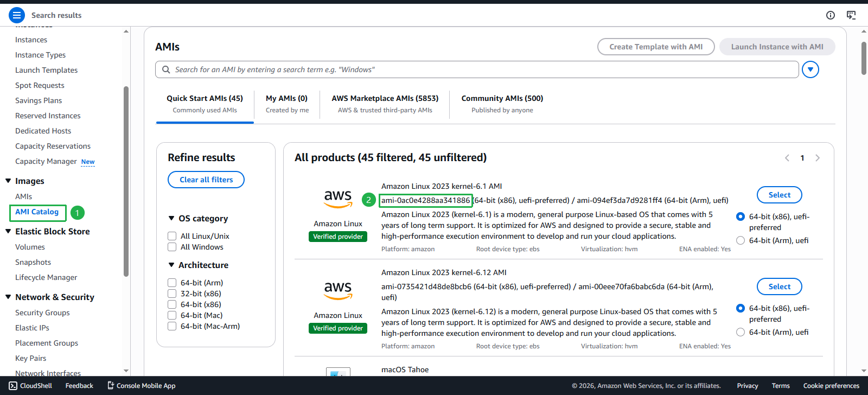Open AMIs in sidebar
Screen dimensions: 868x395
(23, 196)
